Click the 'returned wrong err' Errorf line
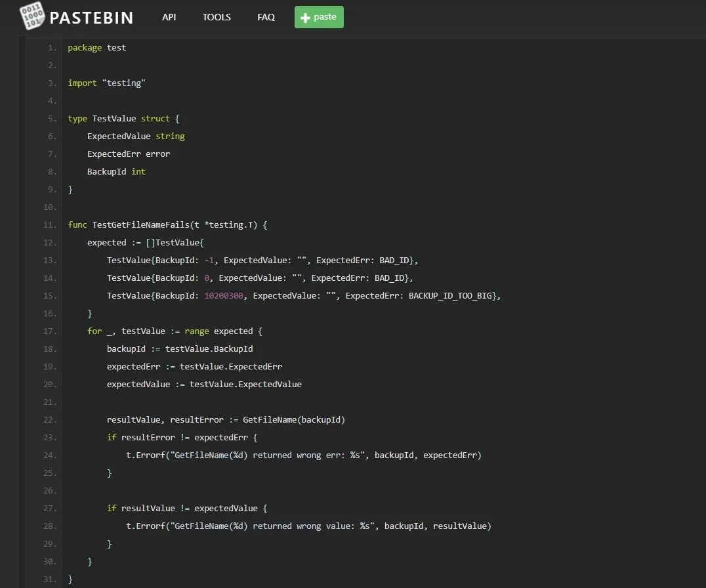This screenshot has height=588, width=706. click(x=303, y=455)
